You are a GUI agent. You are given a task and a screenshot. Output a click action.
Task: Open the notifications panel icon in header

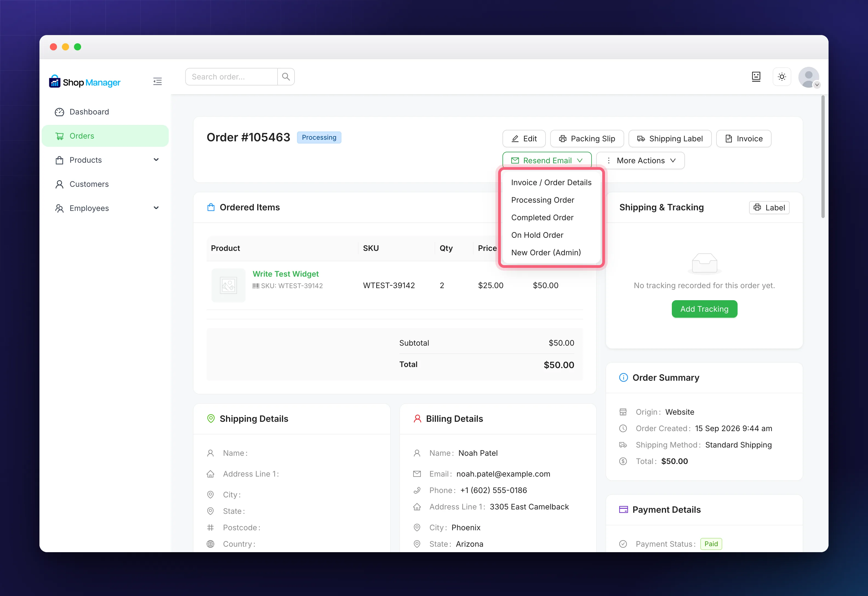pyautogui.click(x=756, y=77)
